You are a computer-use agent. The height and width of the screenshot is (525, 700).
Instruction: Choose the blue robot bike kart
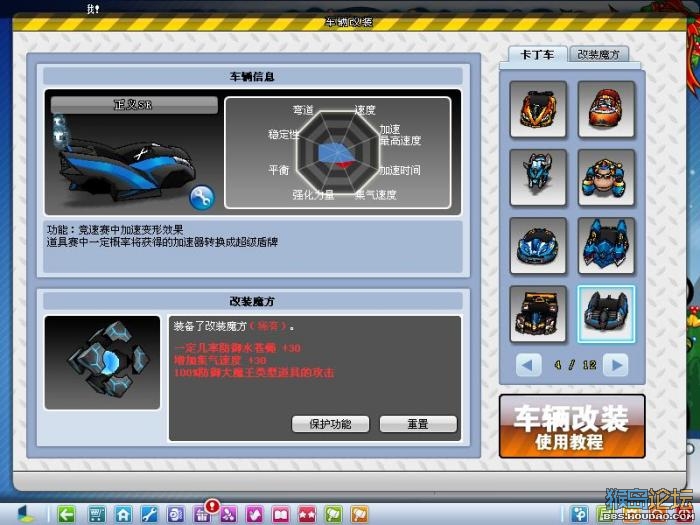pos(538,177)
